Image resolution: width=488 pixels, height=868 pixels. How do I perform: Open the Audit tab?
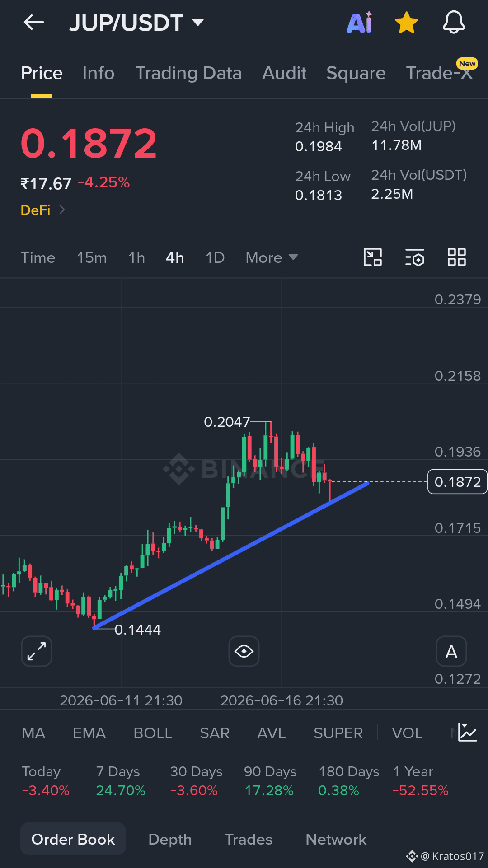pyautogui.click(x=284, y=73)
